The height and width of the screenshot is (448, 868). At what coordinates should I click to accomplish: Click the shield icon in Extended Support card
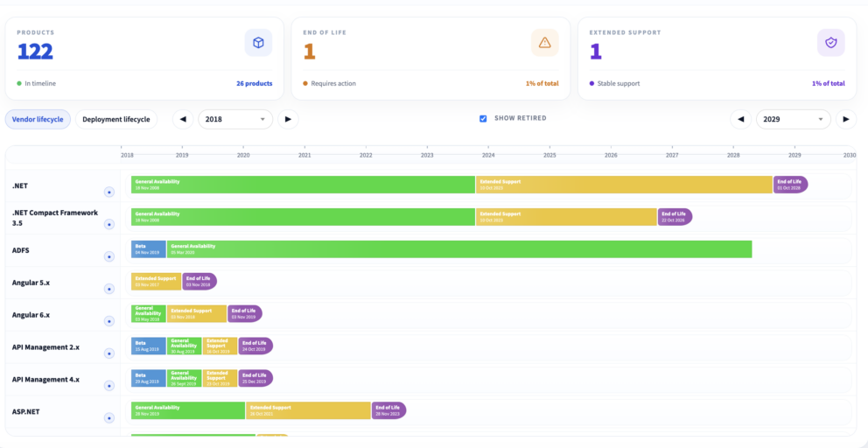(x=831, y=43)
